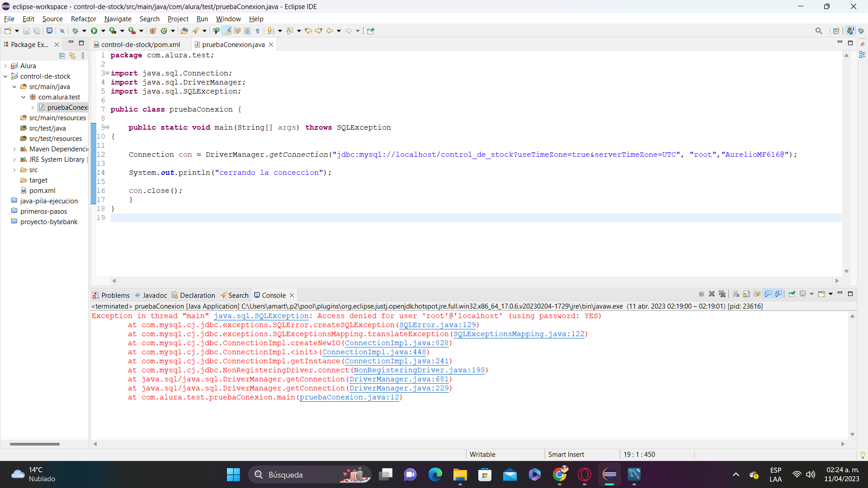This screenshot has height=488, width=868.
Task: Toggle console Word Wrap icon
Action: pyautogui.click(x=757, y=294)
